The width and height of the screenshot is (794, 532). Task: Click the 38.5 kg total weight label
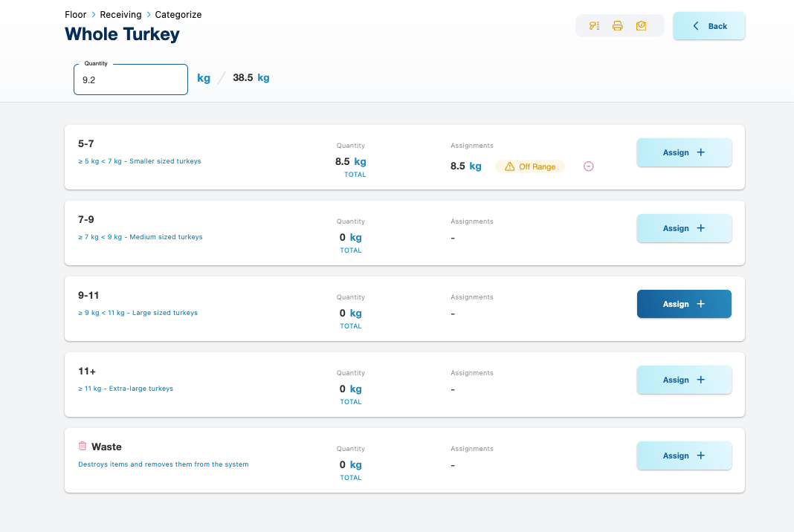coord(251,77)
